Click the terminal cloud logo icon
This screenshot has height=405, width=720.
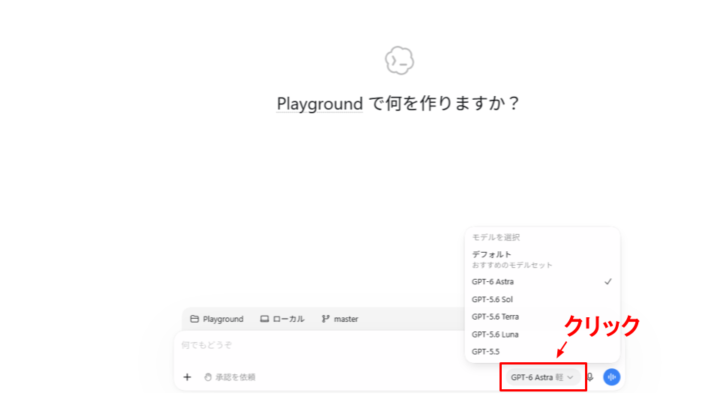399,60
